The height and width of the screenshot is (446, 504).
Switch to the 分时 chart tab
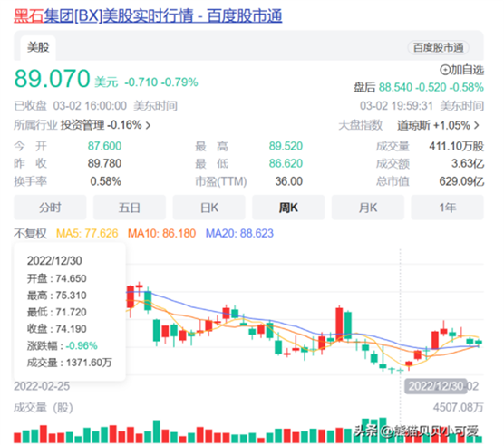(x=50, y=208)
